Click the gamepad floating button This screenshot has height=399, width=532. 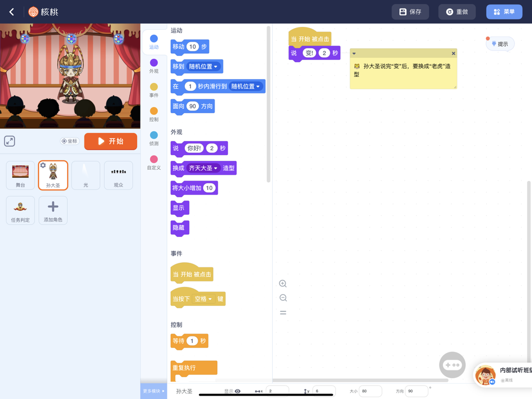[452, 365]
